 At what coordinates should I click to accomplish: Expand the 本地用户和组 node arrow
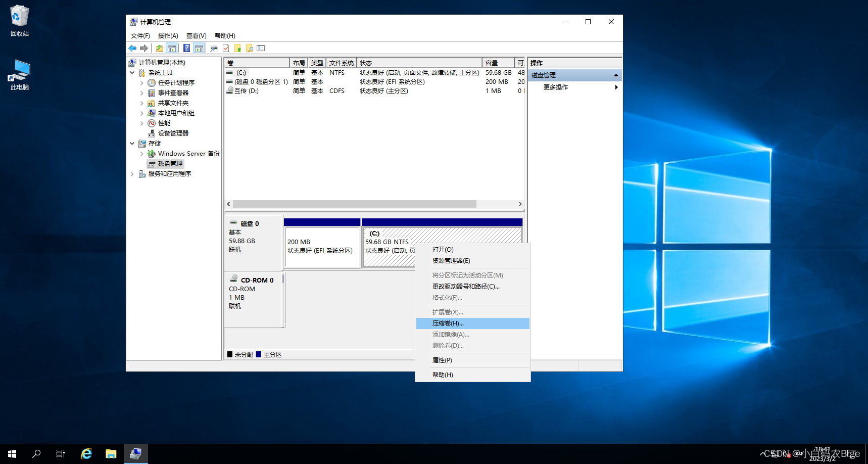pyautogui.click(x=142, y=113)
